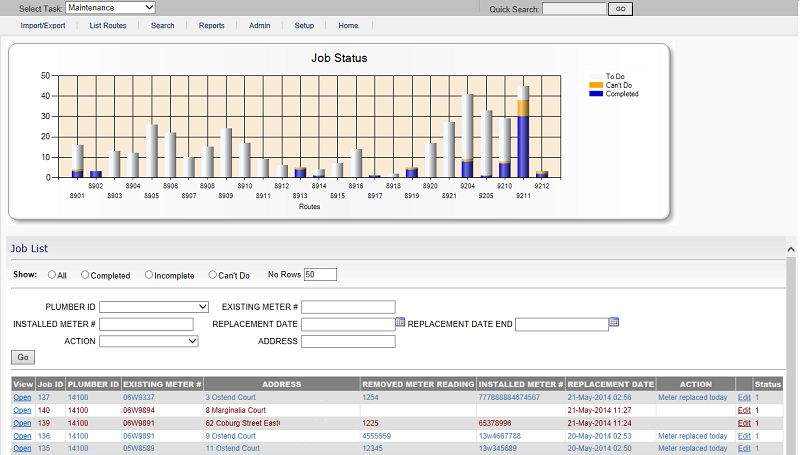Image resolution: width=801 pixels, height=455 pixels.
Task: Open the Reports menu
Action: [211, 26]
